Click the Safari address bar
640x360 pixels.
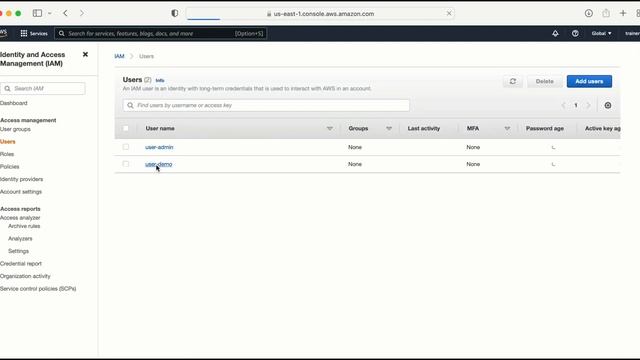pyautogui.click(x=320, y=13)
